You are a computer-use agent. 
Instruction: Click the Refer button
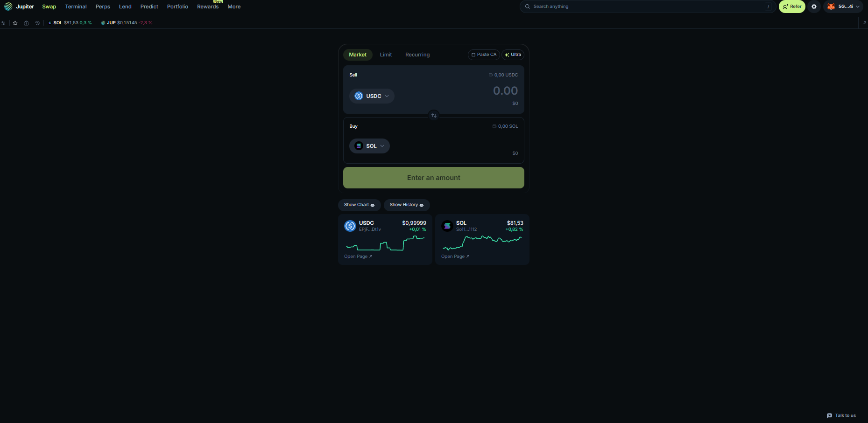click(792, 7)
